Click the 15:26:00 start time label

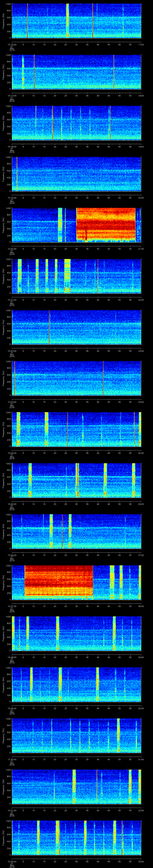(x=12, y=555)
